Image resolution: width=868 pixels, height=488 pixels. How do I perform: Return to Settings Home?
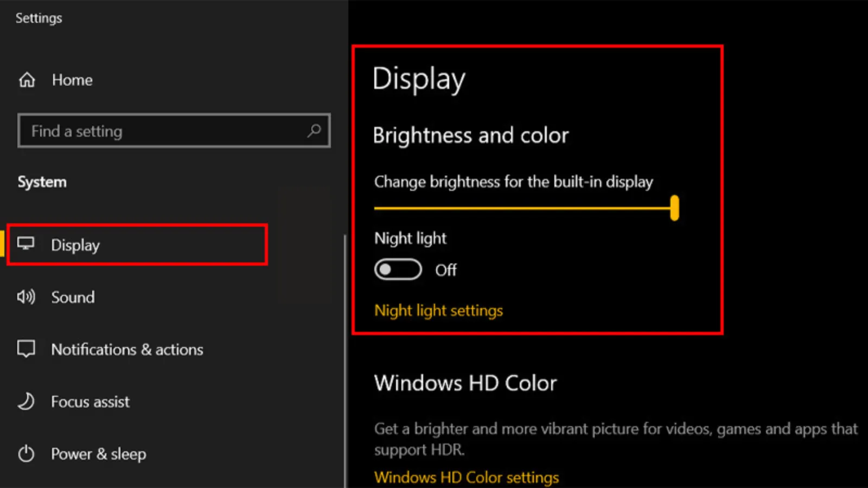(72, 80)
